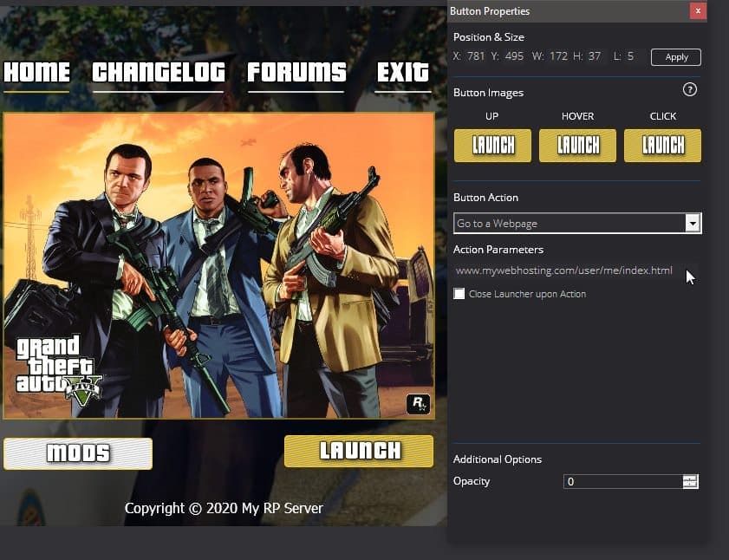
Task: Close the Button Properties panel
Action: pyautogui.click(x=698, y=10)
